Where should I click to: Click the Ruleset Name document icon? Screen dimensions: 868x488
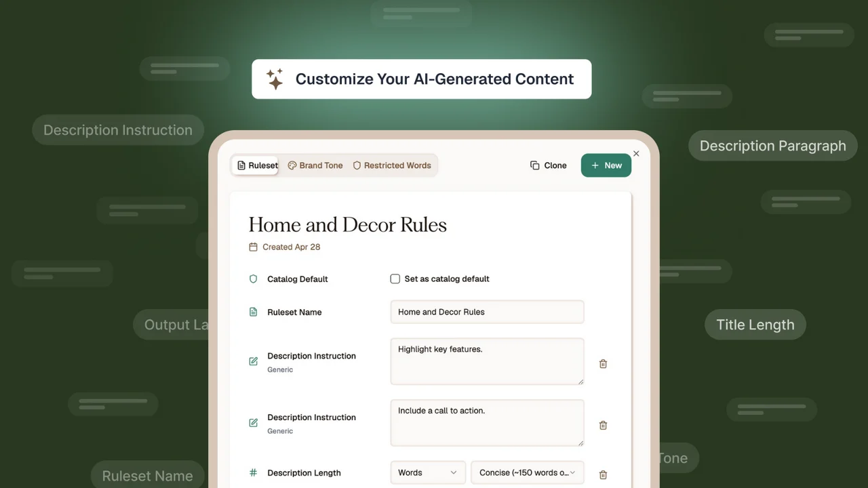254,312
